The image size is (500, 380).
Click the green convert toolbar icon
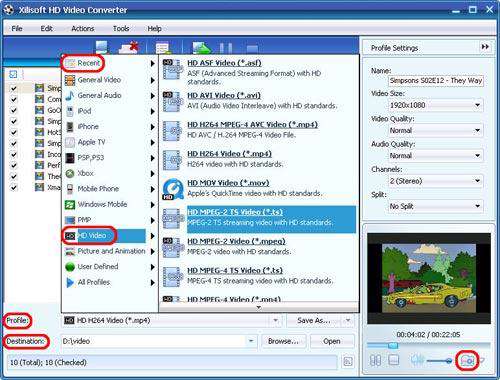tap(201, 48)
